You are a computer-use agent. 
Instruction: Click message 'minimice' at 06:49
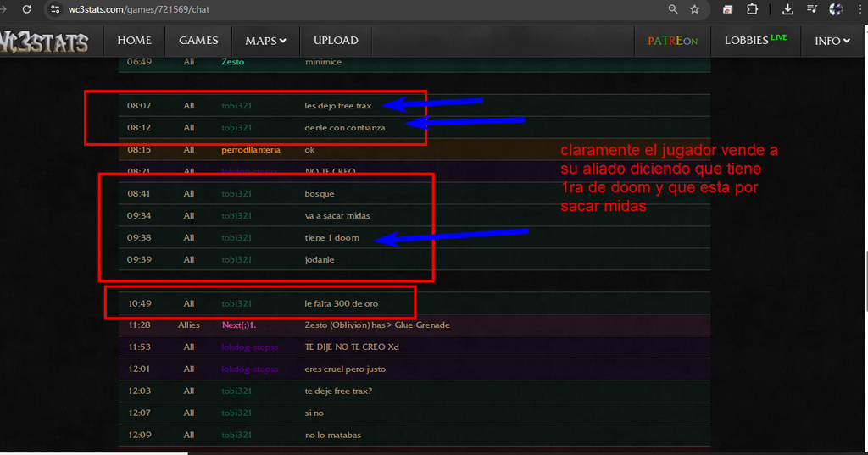(x=323, y=62)
